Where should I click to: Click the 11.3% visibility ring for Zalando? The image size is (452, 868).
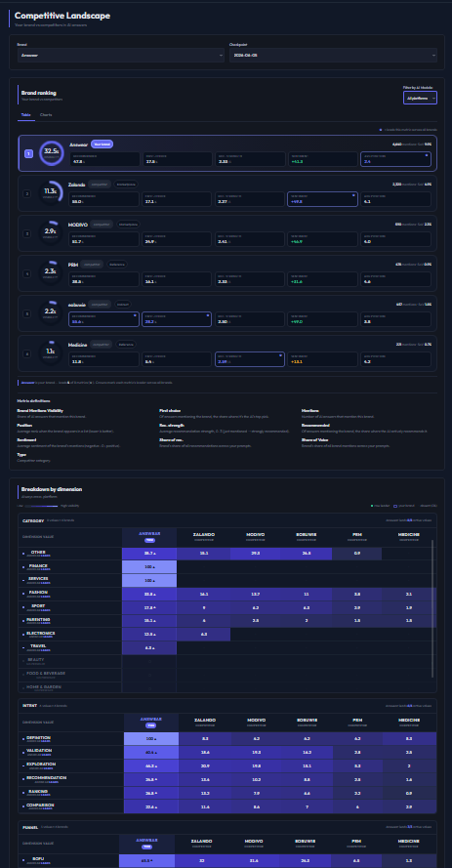pos(52,193)
